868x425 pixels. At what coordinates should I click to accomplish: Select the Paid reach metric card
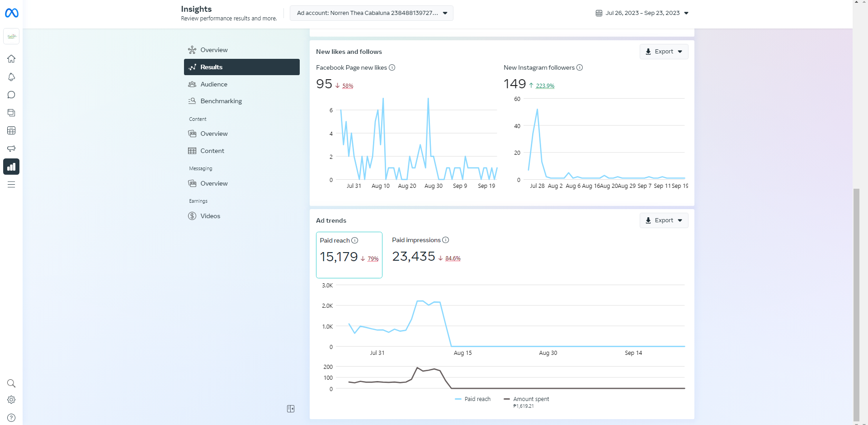349,255
